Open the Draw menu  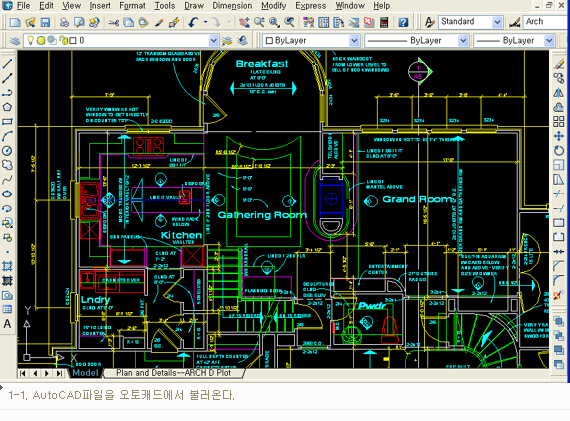click(194, 6)
